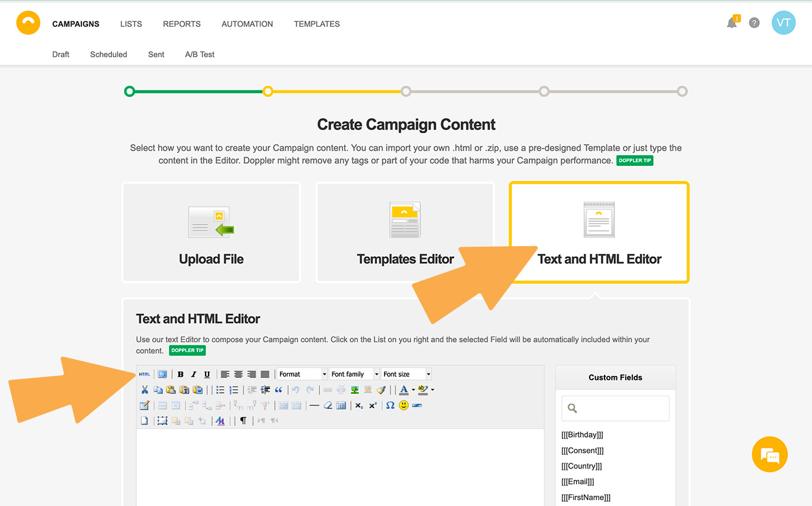Screen dimensions: 812x506
Task: Clean up messy code with the brush icon
Action: coord(381,390)
